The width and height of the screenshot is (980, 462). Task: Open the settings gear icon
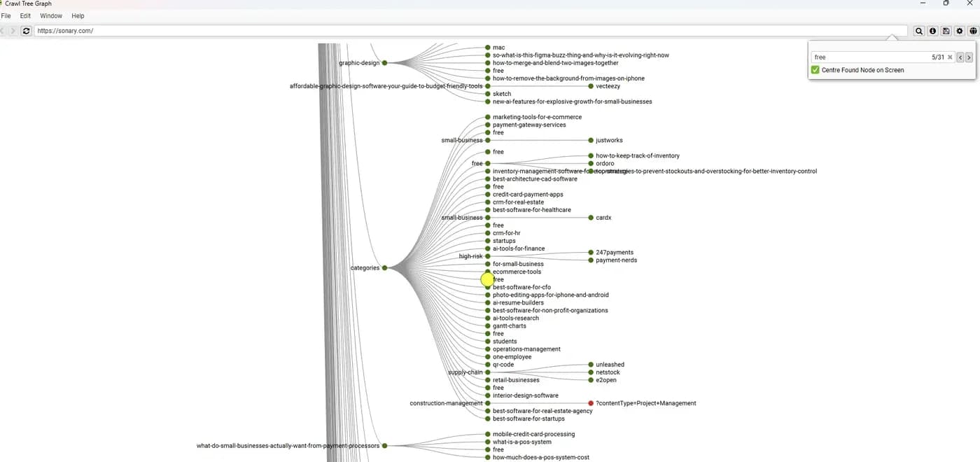tap(960, 31)
